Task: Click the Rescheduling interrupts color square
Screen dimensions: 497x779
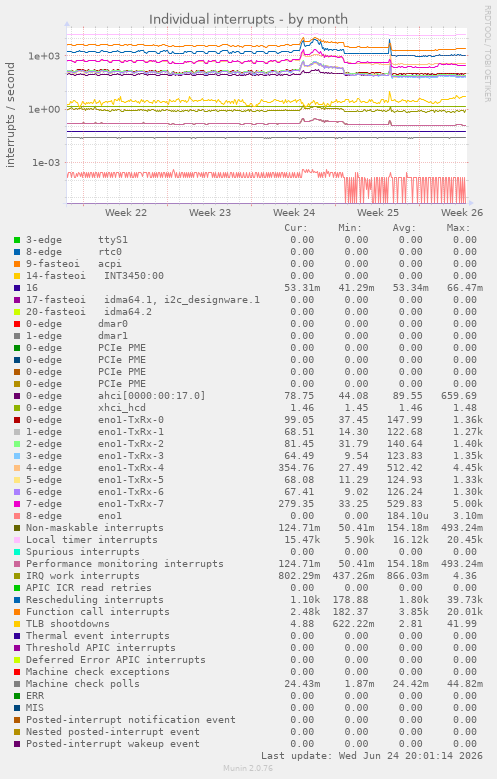Action: tap(17, 600)
